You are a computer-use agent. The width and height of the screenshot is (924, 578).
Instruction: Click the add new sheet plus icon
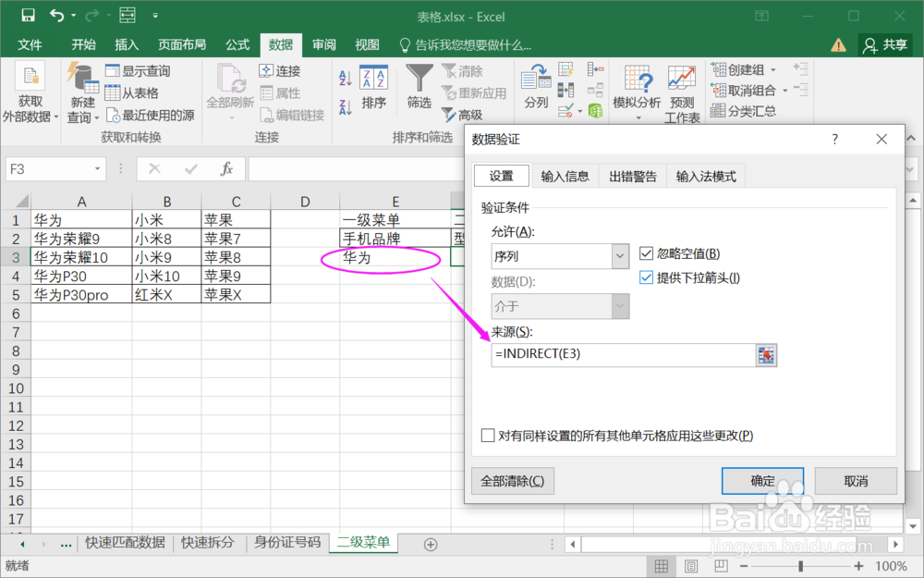(431, 545)
